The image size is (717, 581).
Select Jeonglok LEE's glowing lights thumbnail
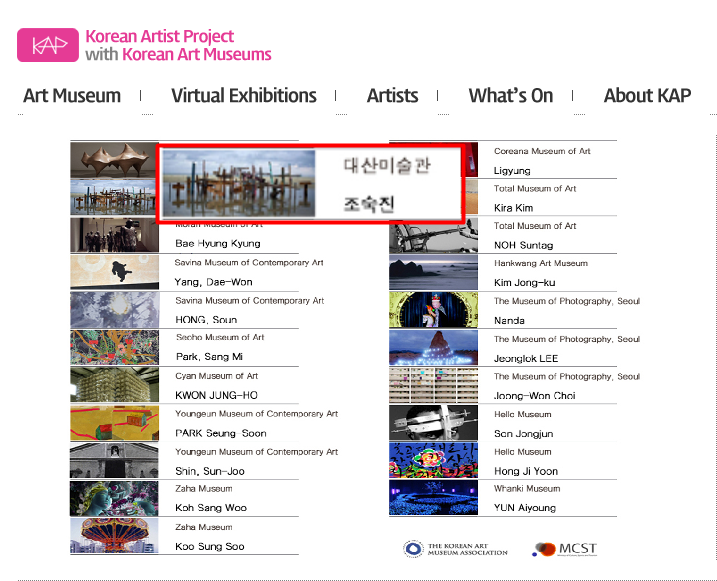(x=433, y=347)
